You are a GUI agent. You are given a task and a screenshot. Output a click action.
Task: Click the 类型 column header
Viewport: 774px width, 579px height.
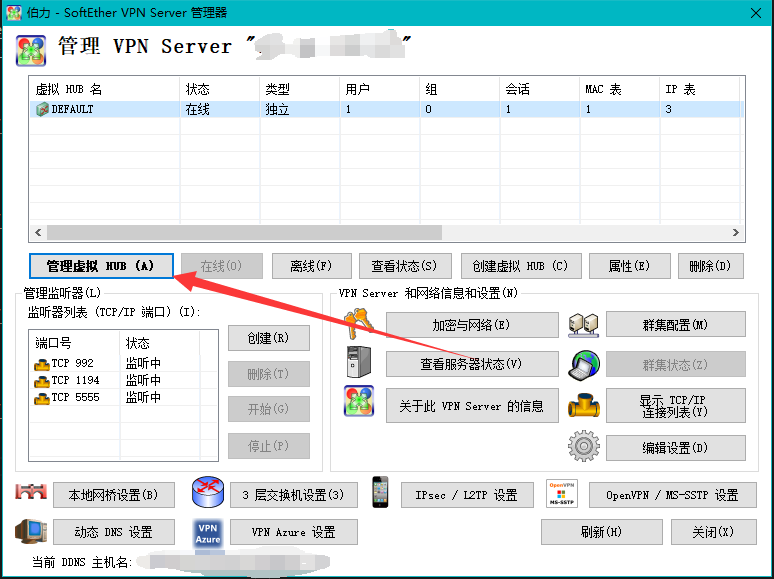[x=300, y=89]
